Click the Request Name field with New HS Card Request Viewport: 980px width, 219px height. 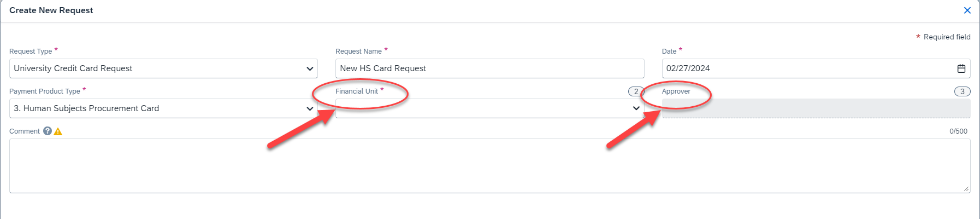489,68
